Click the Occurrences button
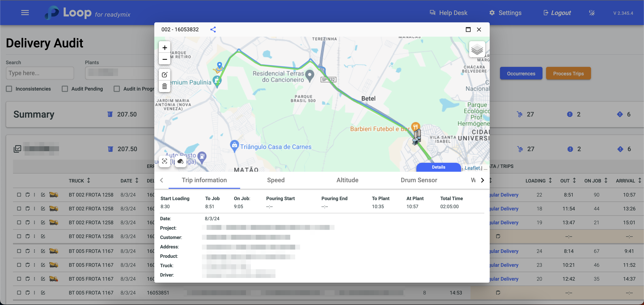 [x=521, y=74]
